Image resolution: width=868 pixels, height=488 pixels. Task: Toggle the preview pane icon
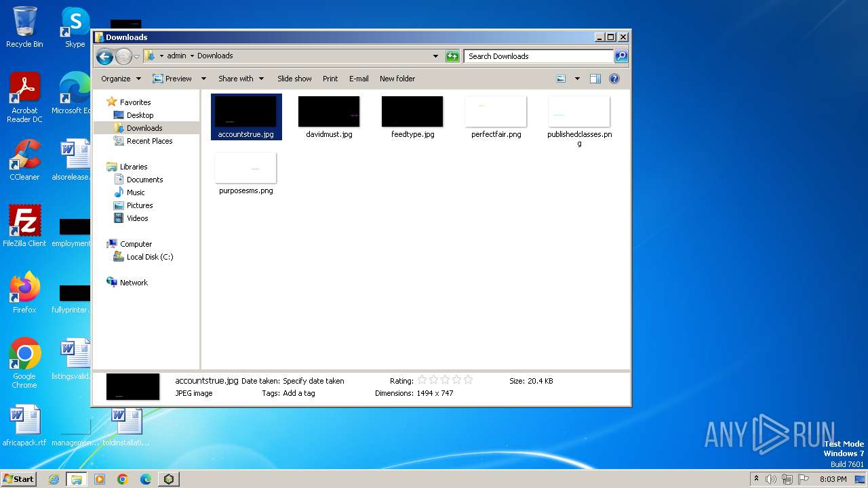[x=595, y=79]
